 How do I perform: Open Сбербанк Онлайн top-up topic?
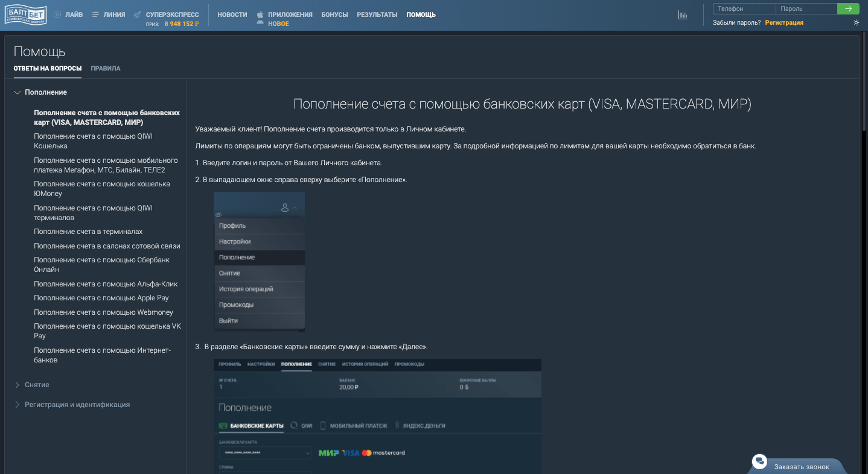pos(102,265)
